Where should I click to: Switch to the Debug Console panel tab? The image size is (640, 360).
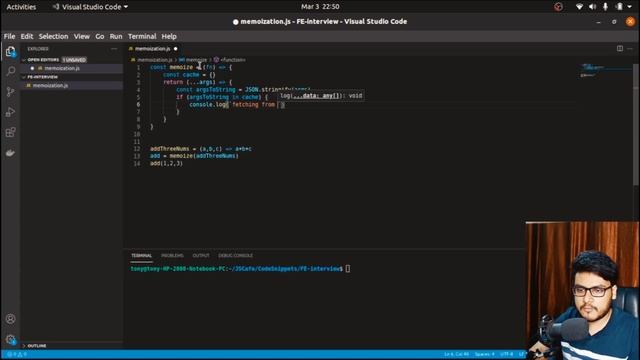(x=236, y=256)
